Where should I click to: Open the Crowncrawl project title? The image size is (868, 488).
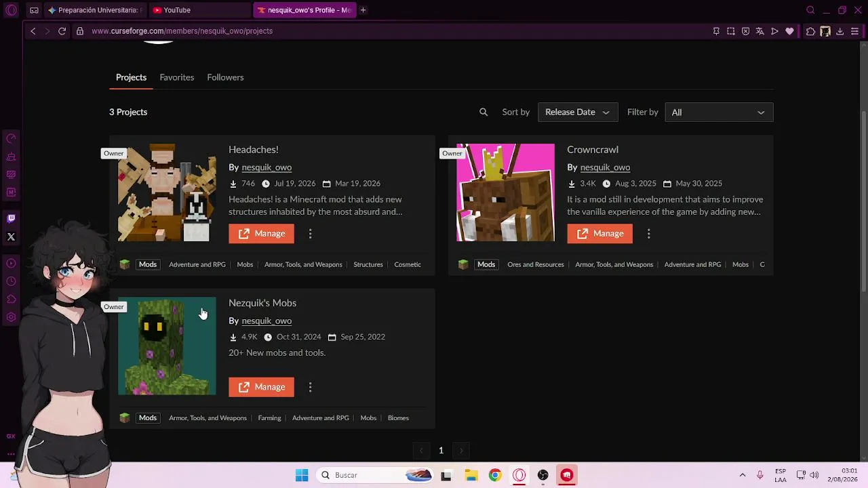click(x=593, y=150)
